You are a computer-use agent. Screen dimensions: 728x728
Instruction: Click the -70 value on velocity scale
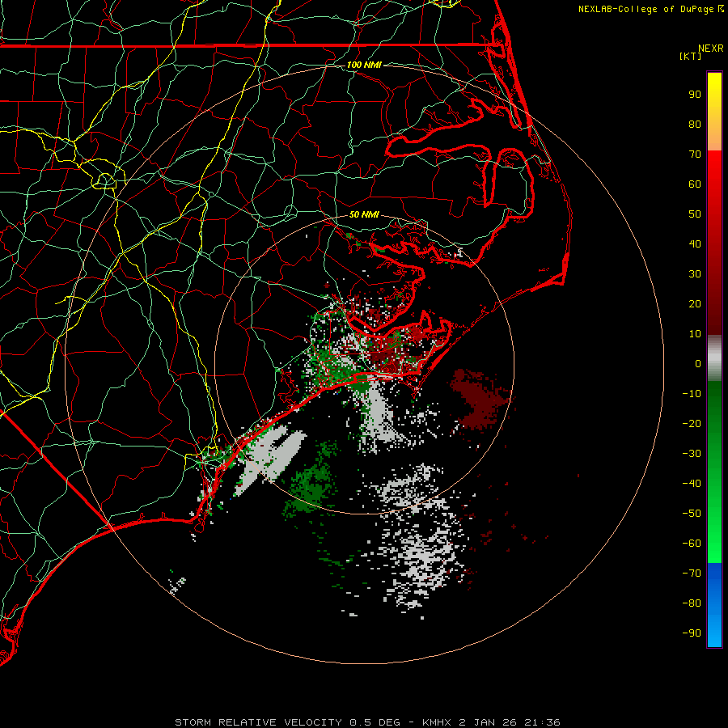click(692, 574)
